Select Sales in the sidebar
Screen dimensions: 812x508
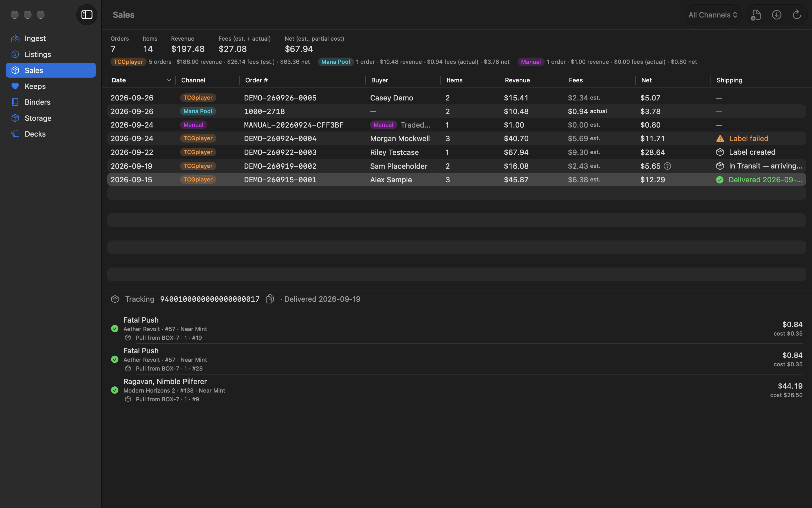click(51, 70)
